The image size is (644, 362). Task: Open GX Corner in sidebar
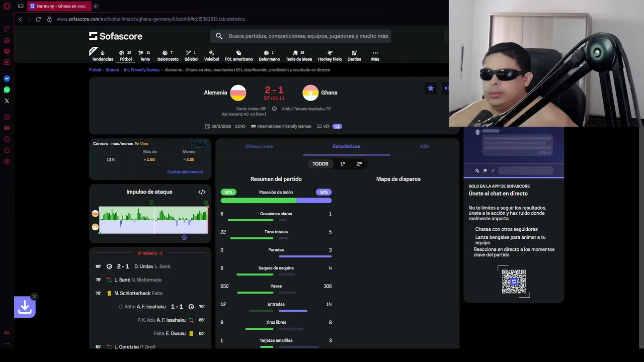(x=7, y=332)
